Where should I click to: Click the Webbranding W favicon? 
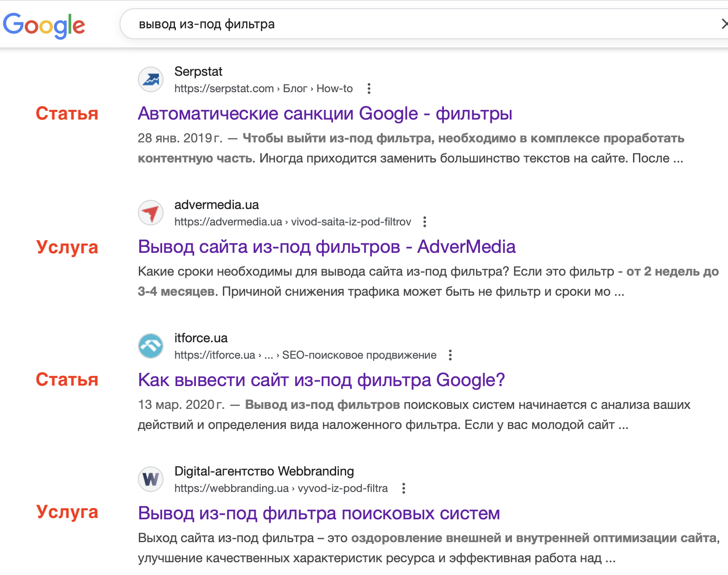click(151, 479)
